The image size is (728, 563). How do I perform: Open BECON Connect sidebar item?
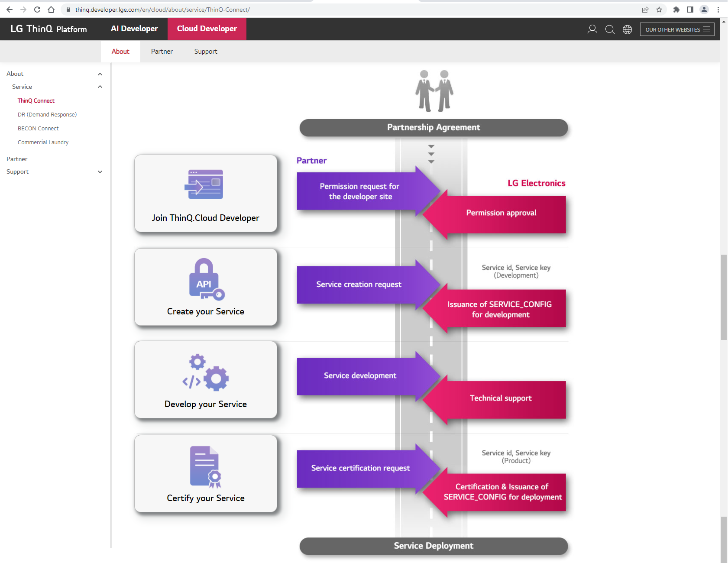pos(38,128)
